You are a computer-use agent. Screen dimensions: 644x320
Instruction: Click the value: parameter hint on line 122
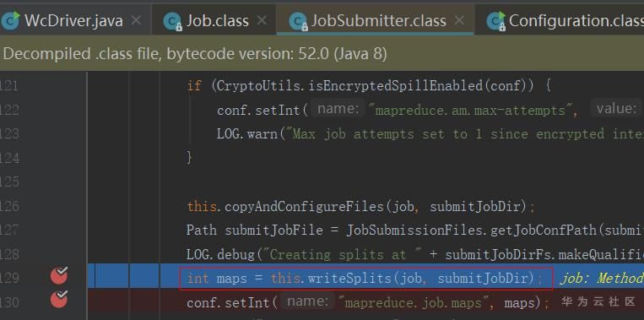point(617,109)
